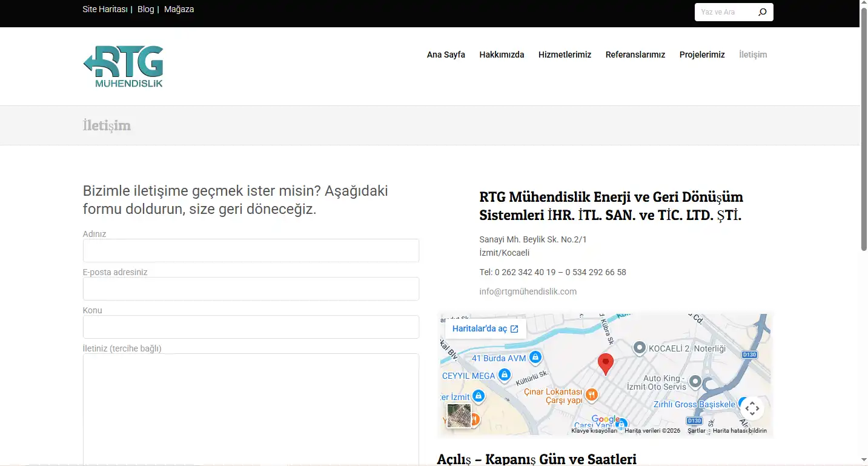This screenshot has height=466, width=868.
Task: Click the page vertical scrollbar thumb
Action: (864, 130)
